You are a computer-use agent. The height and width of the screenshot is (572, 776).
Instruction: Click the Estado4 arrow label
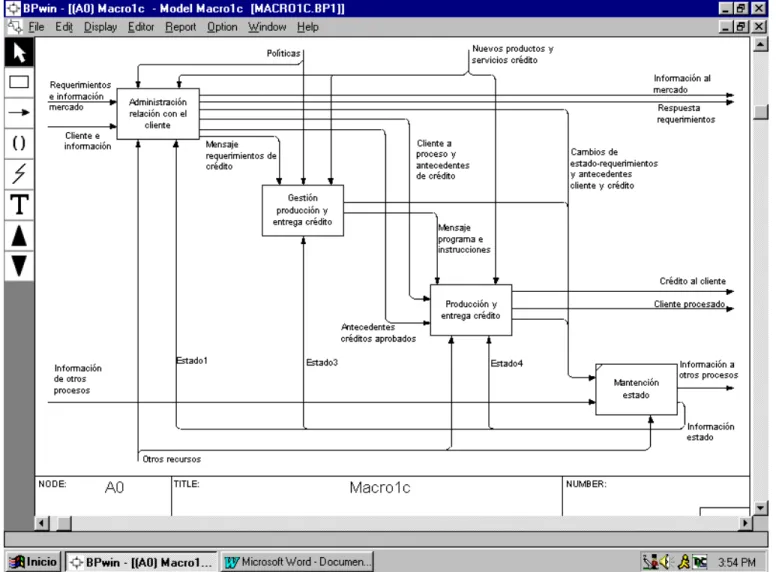click(507, 364)
